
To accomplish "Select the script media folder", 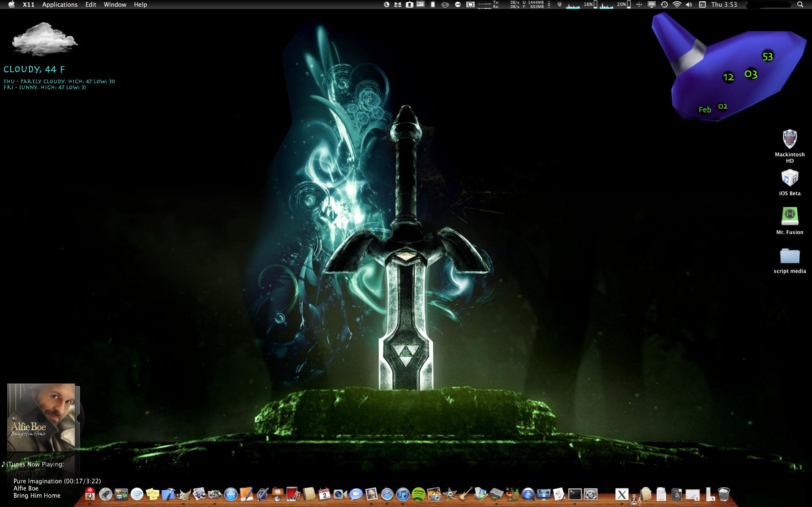I will [790, 256].
